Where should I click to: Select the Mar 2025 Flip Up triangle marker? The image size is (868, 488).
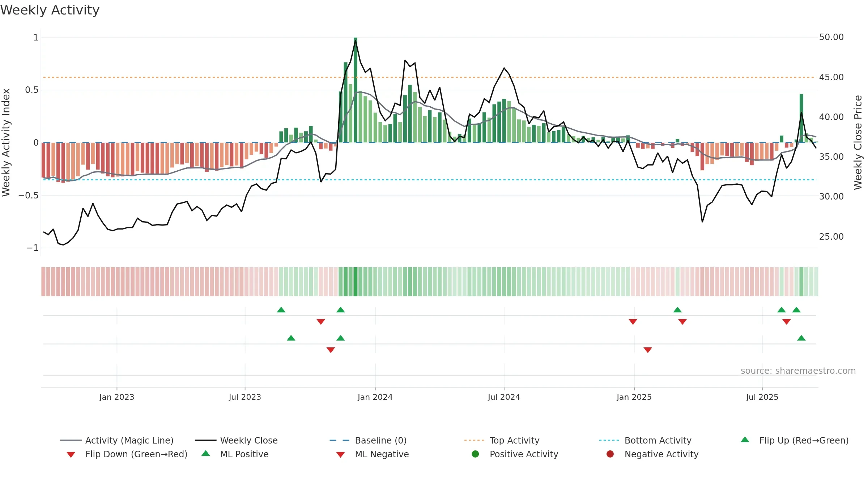[x=677, y=310]
